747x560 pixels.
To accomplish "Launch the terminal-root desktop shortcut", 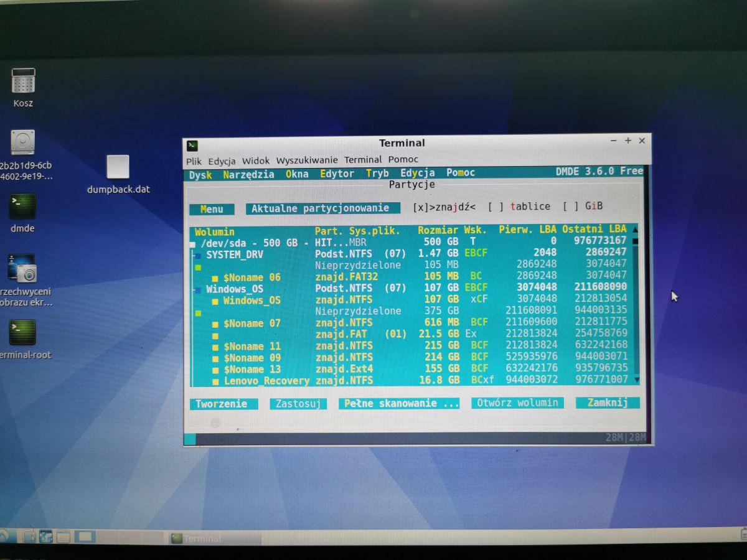I will tap(22, 332).
